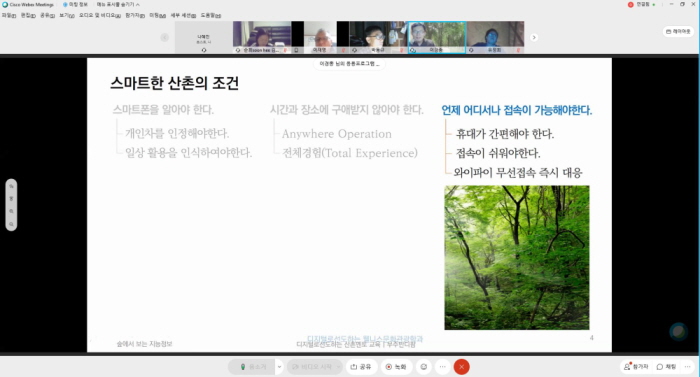
Task: Click the 공유 share content button
Action: point(361,367)
